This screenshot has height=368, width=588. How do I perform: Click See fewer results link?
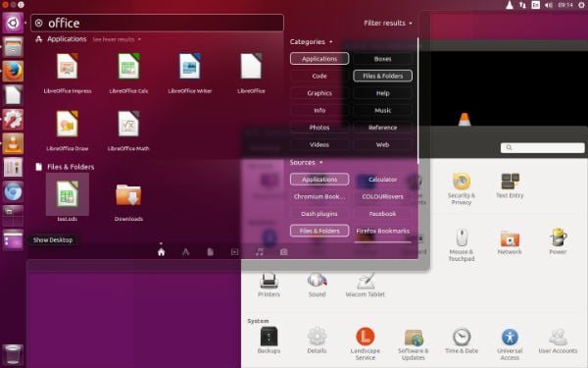(117, 39)
